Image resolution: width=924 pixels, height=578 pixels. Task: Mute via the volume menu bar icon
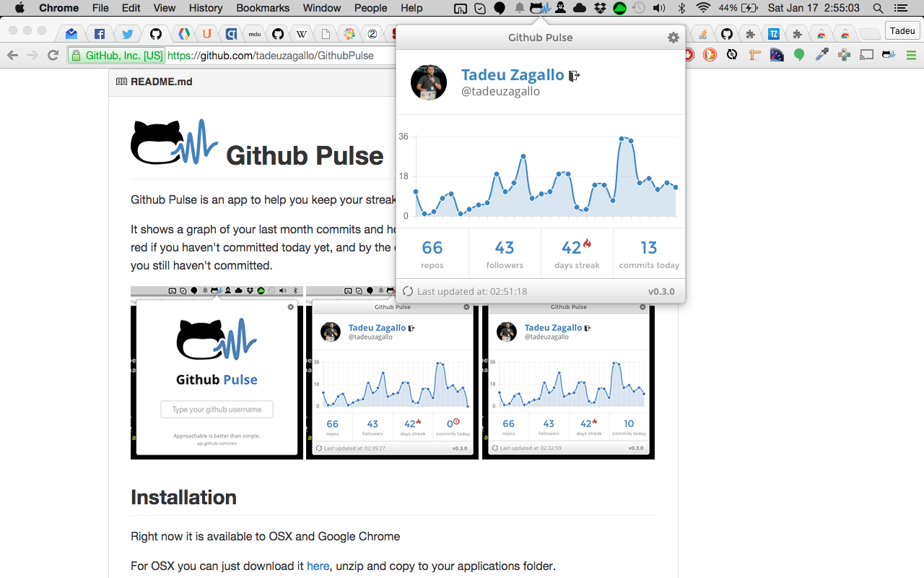[658, 8]
